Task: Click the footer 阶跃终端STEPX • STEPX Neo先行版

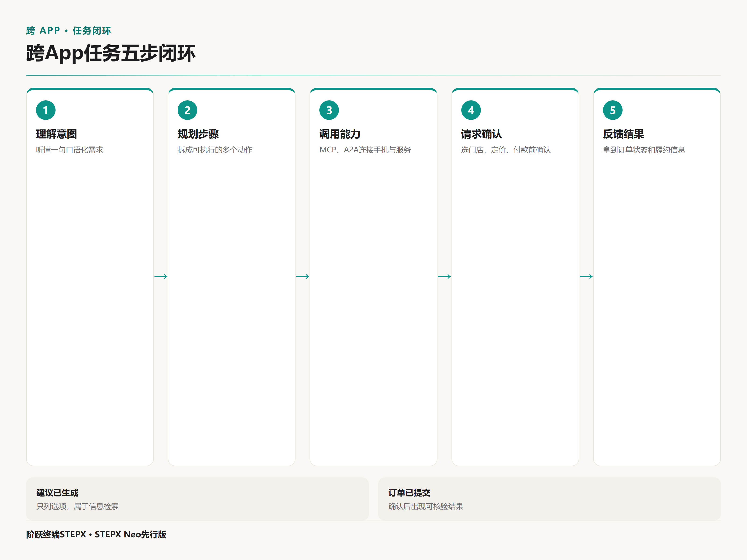Action: pyautogui.click(x=96, y=534)
